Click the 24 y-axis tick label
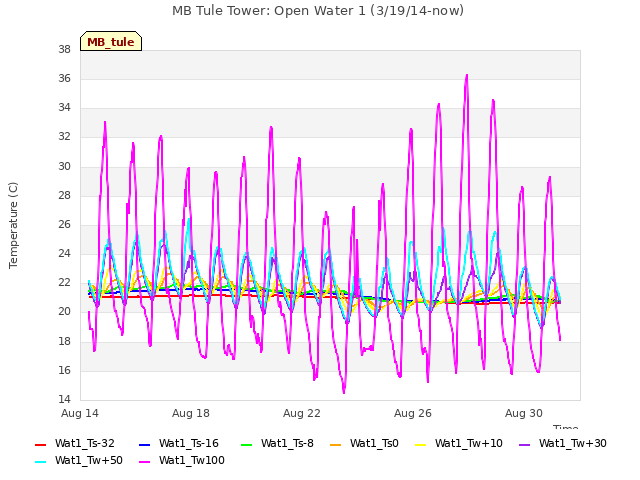Image resolution: width=640 pixels, height=480 pixels. pos(64,254)
